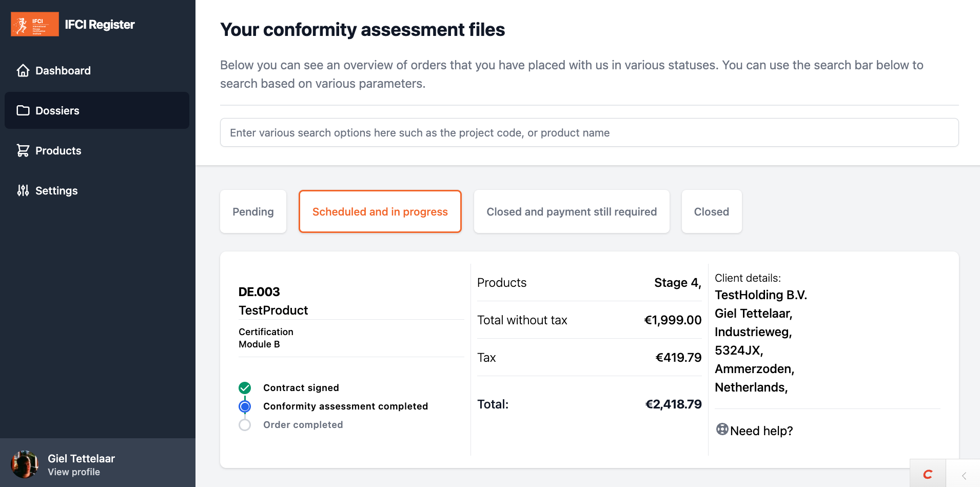
Task: Select the Order completed step circle
Action: click(245, 425)
